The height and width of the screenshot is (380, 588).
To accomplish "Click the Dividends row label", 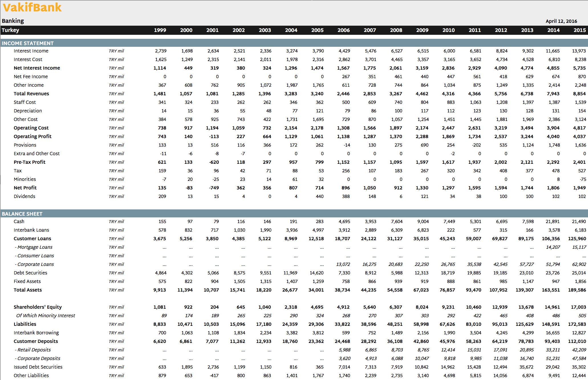I will click(25, 196).
